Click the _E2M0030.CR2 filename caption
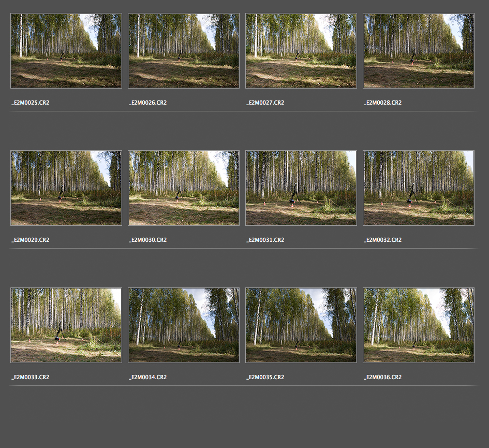The width and height of the screenshot is (489, 448). point(148,240)
